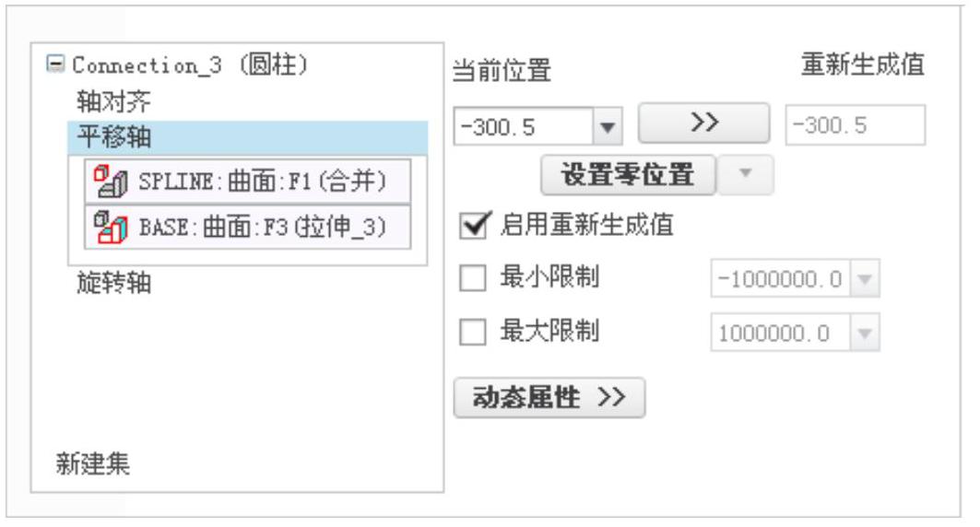Click the 设置零位置 button
The width and height of the screenshot is (980, 527).
(628, 174)
